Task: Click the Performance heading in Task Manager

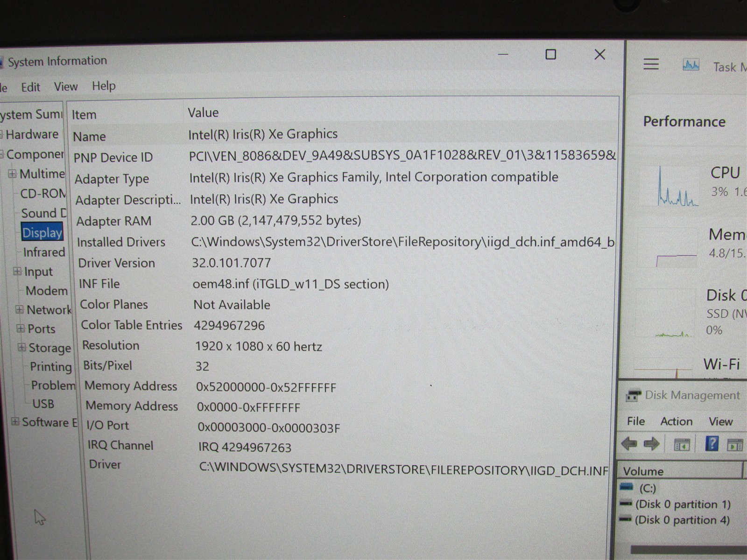Action: click(x=684, y=122)
